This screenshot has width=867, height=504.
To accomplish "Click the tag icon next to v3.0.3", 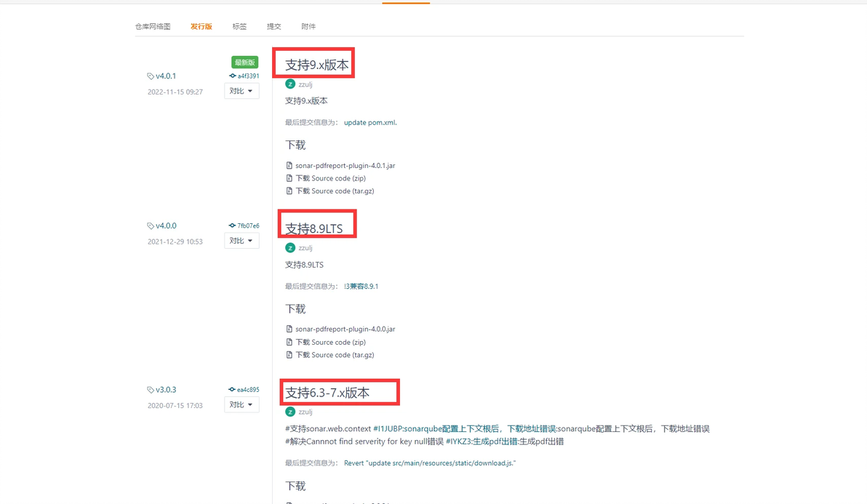I will [x=151, y=390].
